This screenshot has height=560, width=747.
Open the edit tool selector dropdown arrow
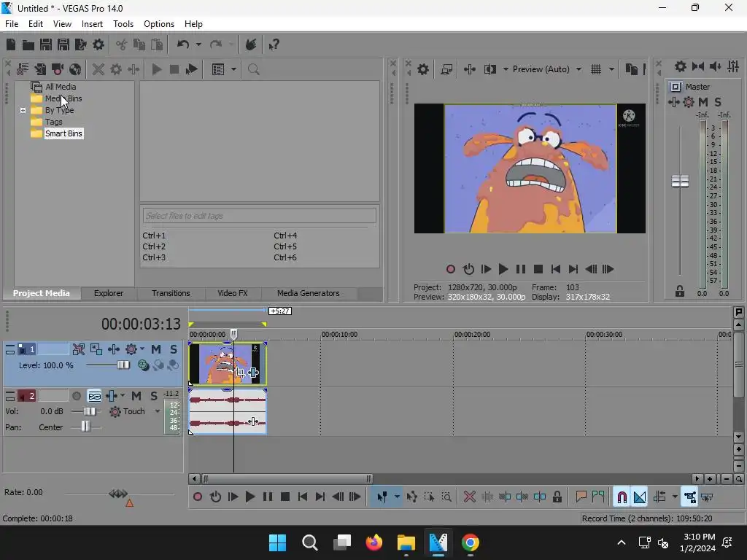(397, 497)
